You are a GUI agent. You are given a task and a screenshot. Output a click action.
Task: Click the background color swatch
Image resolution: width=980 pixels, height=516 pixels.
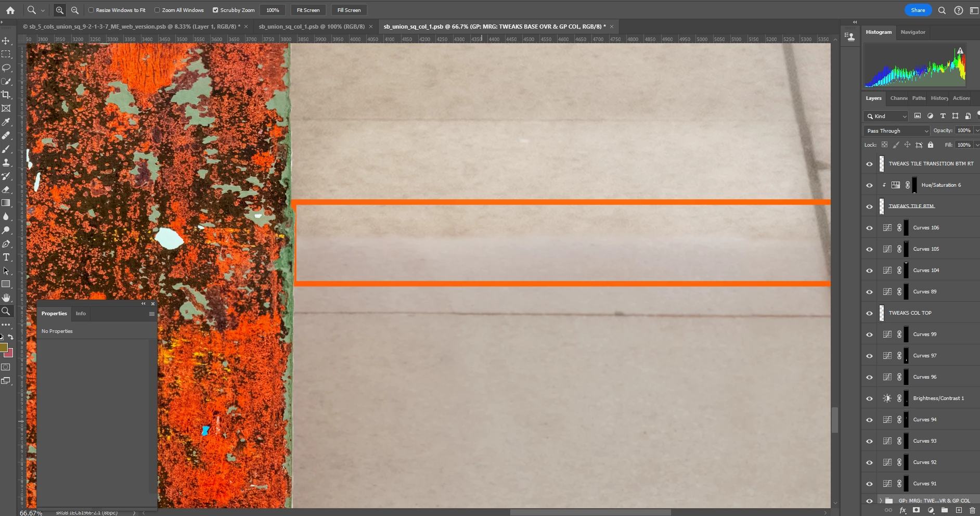pos(9,353)
